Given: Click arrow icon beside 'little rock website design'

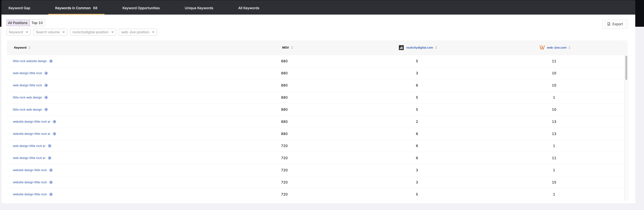Looking at the screenshot, I should click(51, 61).
